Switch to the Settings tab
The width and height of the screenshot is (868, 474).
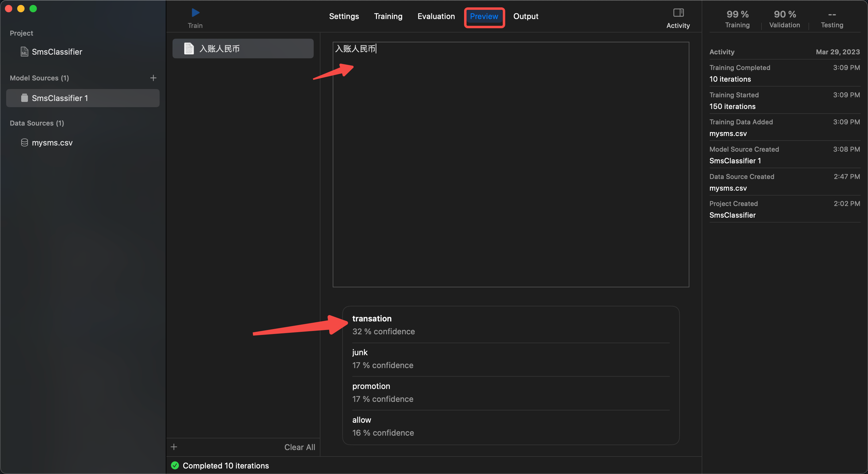(x=344, y=16)
